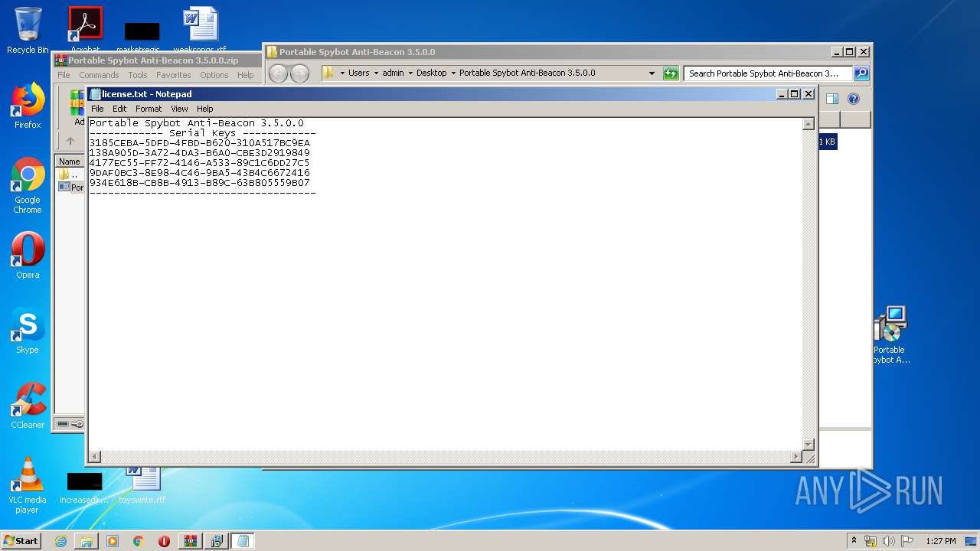Viewport: 980px width, 551px height.
Task: Click Recycle Bin desktop icon
Action: click(x=28, y=31)
